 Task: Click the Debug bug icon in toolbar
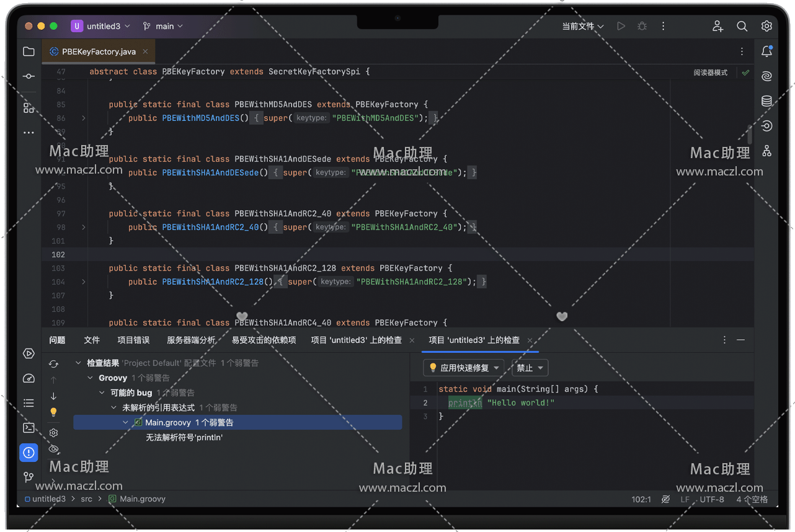tap(642, 26)
